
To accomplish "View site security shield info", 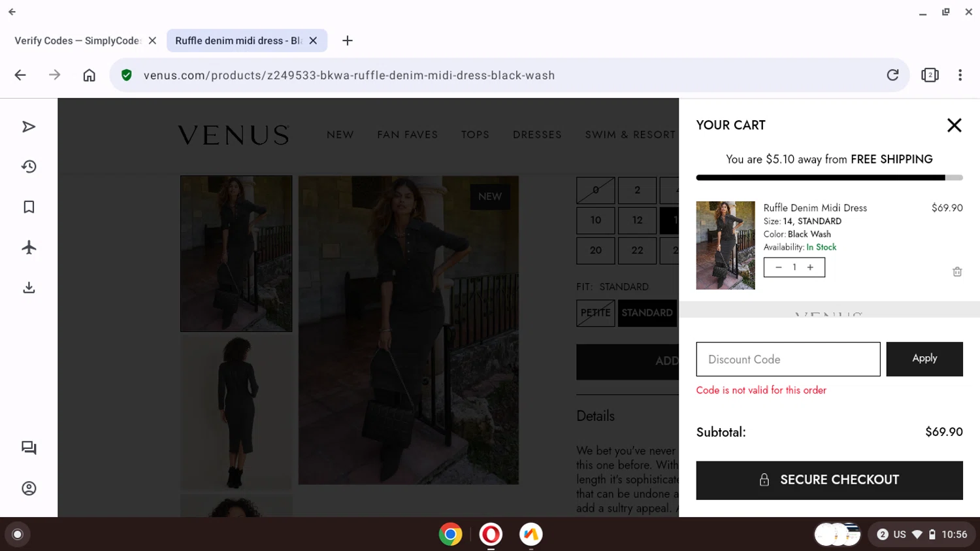I will [x=127, y=75].
